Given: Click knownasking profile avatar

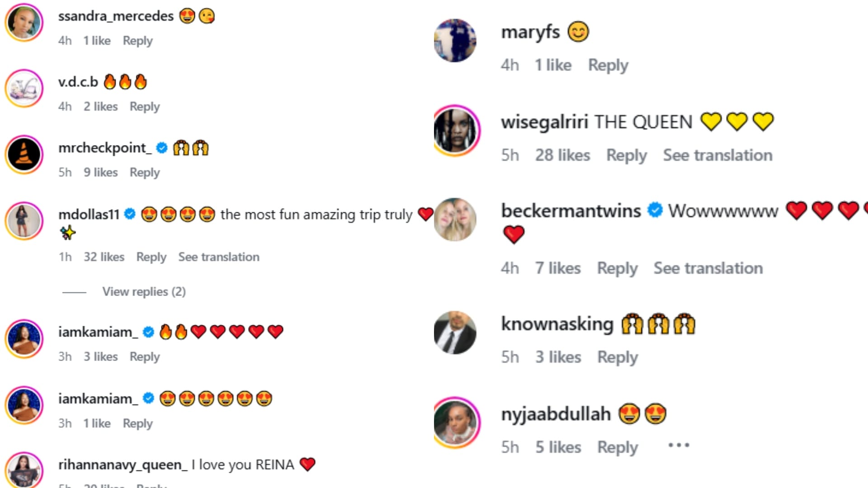Looking at the screenshot, I should point(455,333).
